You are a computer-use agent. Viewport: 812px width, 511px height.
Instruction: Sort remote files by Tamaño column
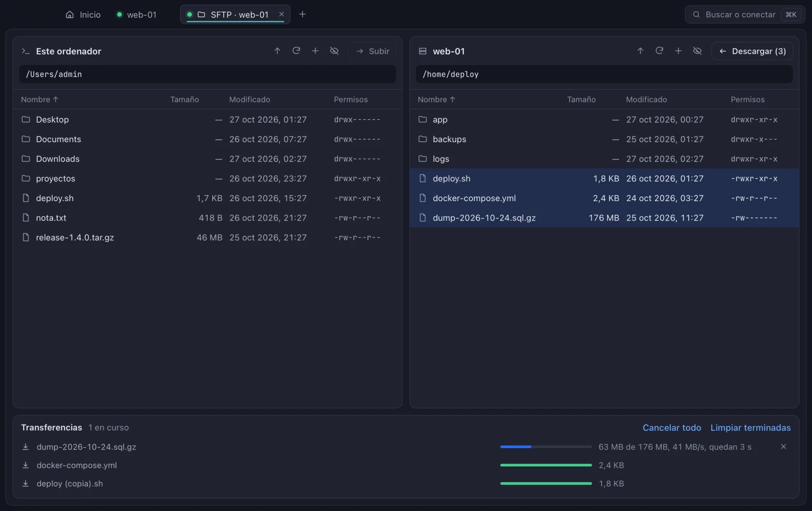581,100
